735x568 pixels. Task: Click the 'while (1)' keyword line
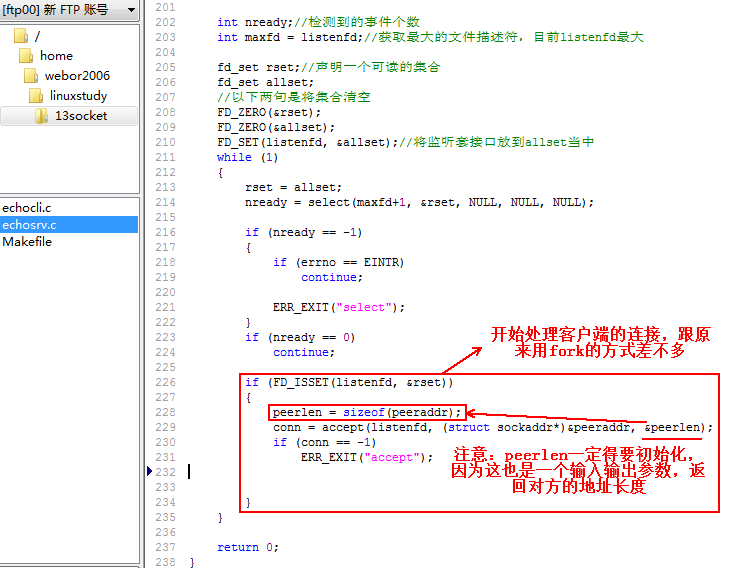click(248, 157)
